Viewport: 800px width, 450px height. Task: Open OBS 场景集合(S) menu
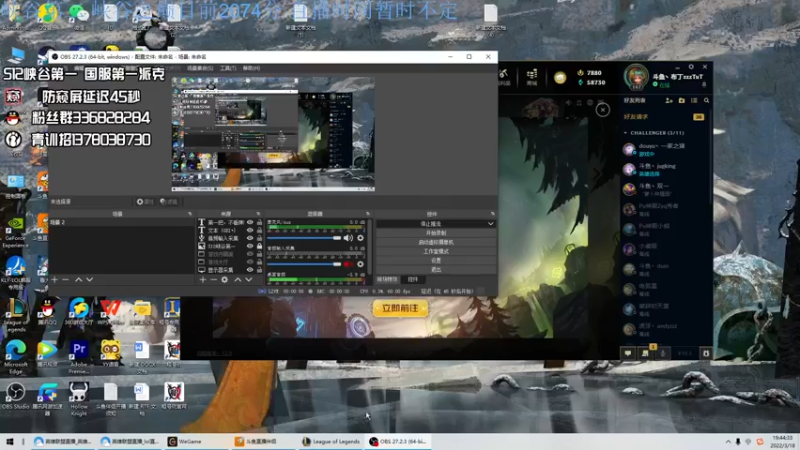point(200,68)
